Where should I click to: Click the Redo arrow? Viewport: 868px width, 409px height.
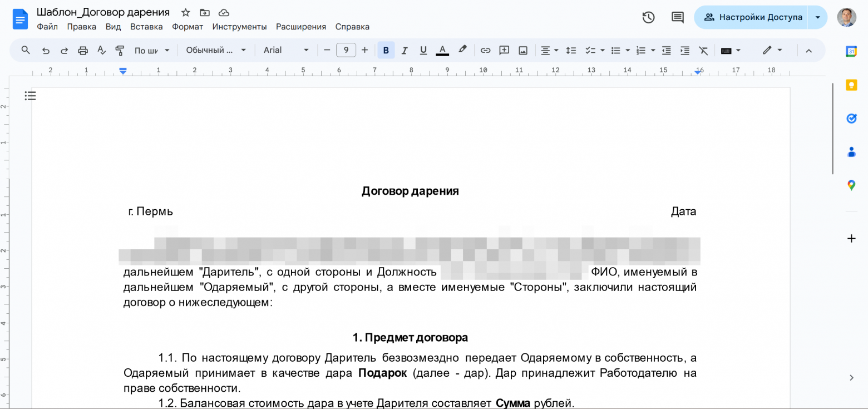pyautogui.click(x=64, y=50)
